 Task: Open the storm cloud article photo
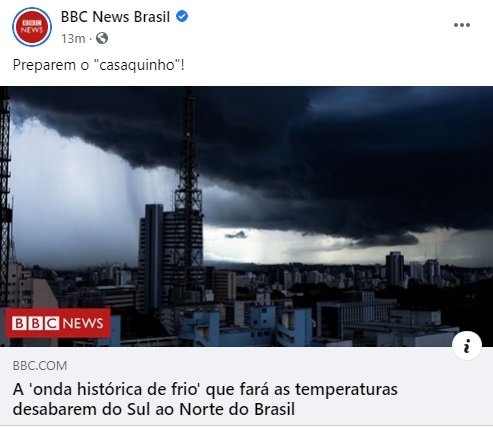pos(246,217)
